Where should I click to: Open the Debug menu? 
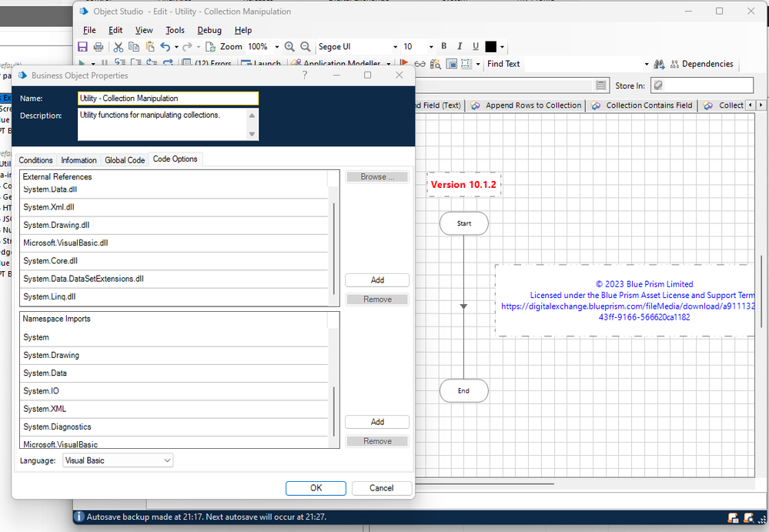(209, 30)
